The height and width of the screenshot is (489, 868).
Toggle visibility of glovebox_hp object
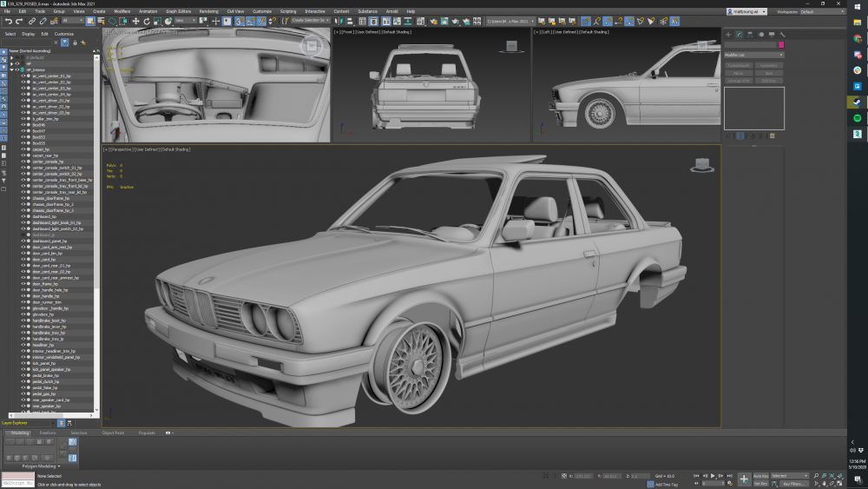(23, 314)
